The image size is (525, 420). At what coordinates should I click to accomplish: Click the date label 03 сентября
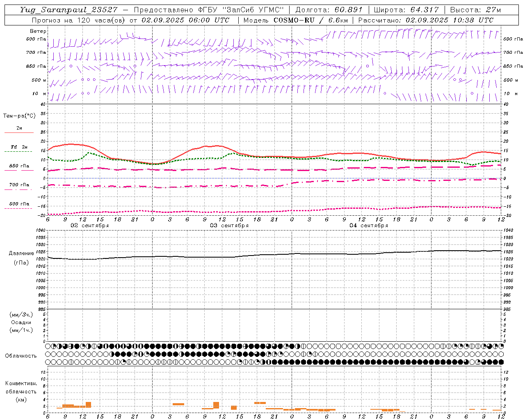229,226
